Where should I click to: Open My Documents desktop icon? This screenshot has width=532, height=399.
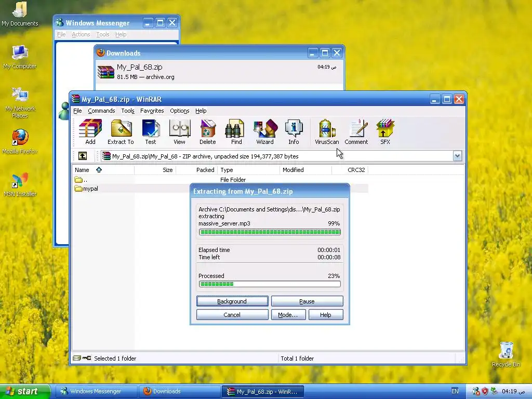(20, 14)
